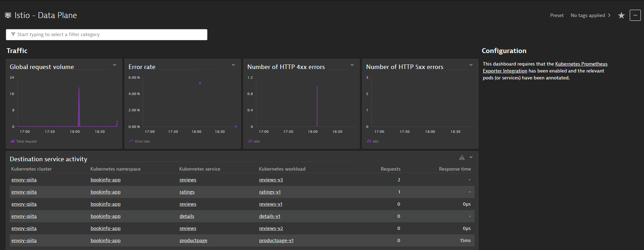This screenshot has height=250, width=644.
Task: Click the Error rate legend icon
Action: tap(131, 141)
